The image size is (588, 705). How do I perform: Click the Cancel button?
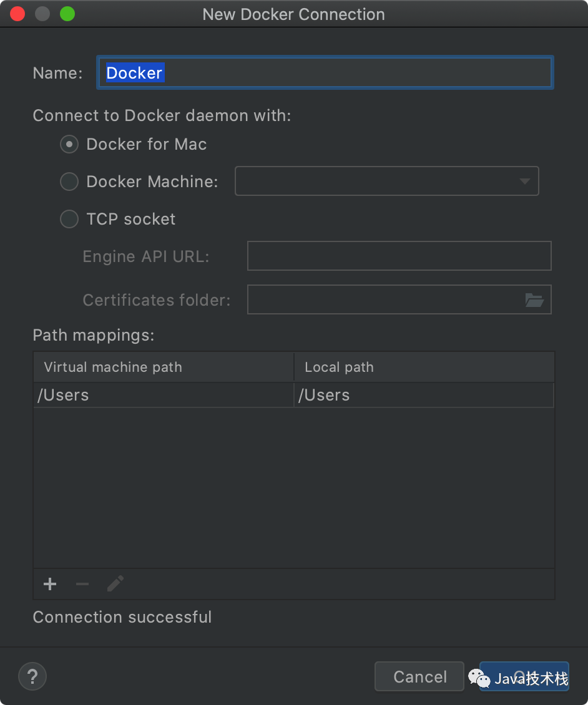419,676
